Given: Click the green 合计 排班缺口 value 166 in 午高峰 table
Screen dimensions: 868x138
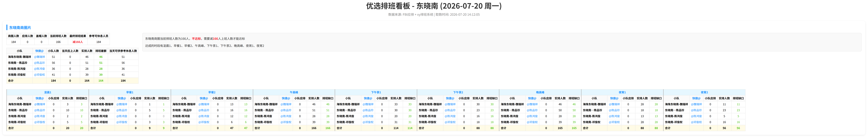Looking at the screenshot, I should (328, 128).
